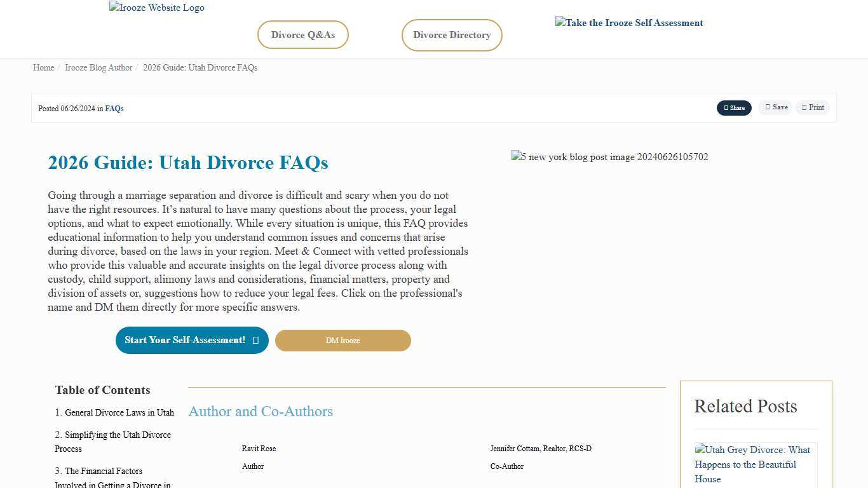This screenshot has height=488, width=868.
Task: Click the arrow icon on Start Your Self-Assessment
Action: coord(256,340)
